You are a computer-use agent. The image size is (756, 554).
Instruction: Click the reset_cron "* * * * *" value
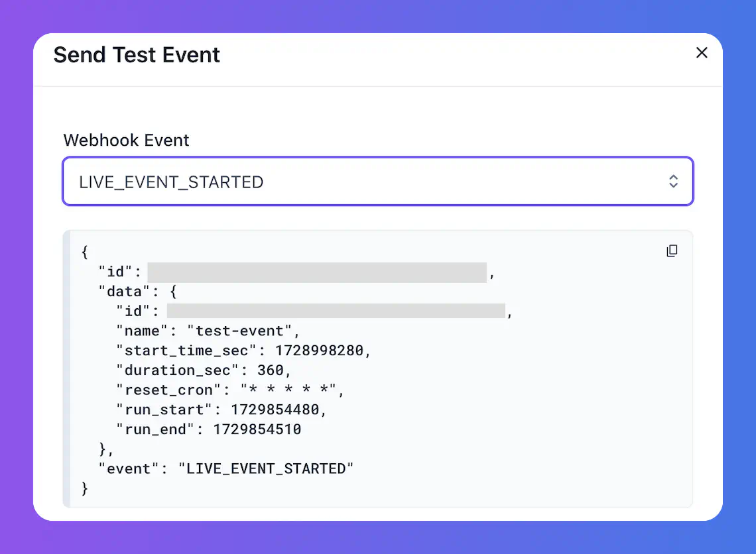(x=288, y=390)
